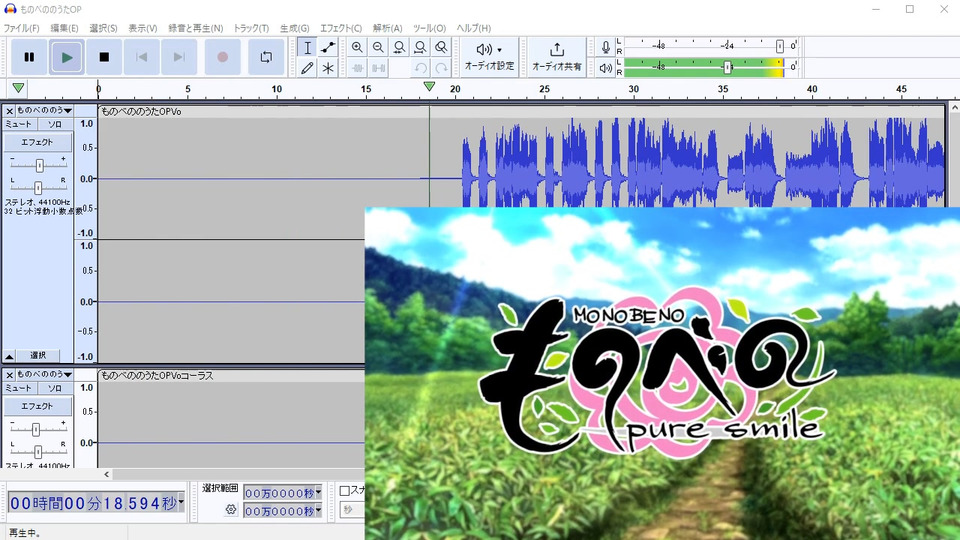Open the ツール(O) menu
Viewport: 960px width, 540px height.
429,28
